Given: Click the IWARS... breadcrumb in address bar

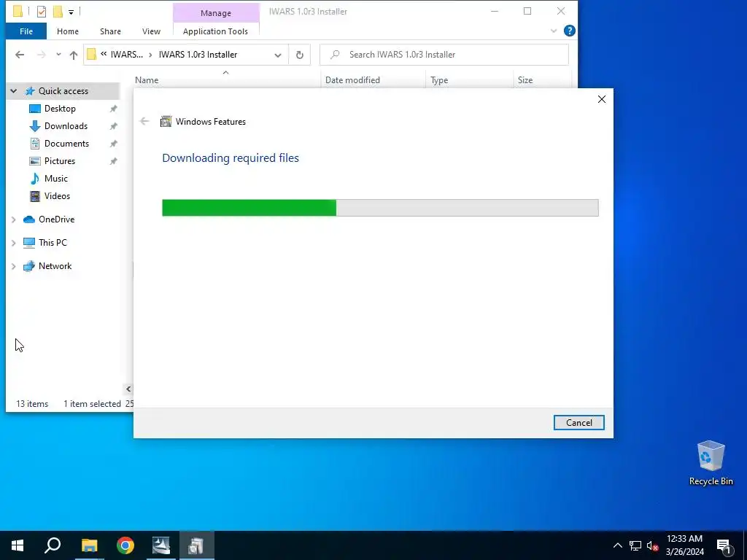Looking at the screenshot, I should (x=127, y=55).
